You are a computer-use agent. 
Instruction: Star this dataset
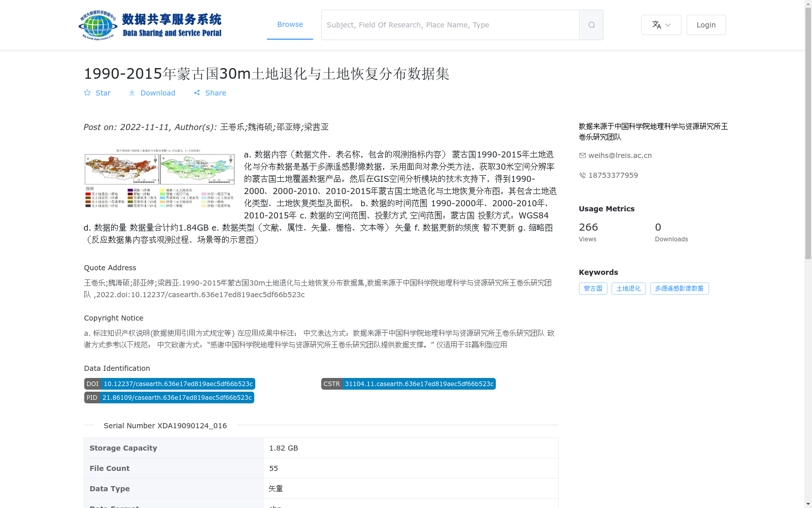[97, 93]
